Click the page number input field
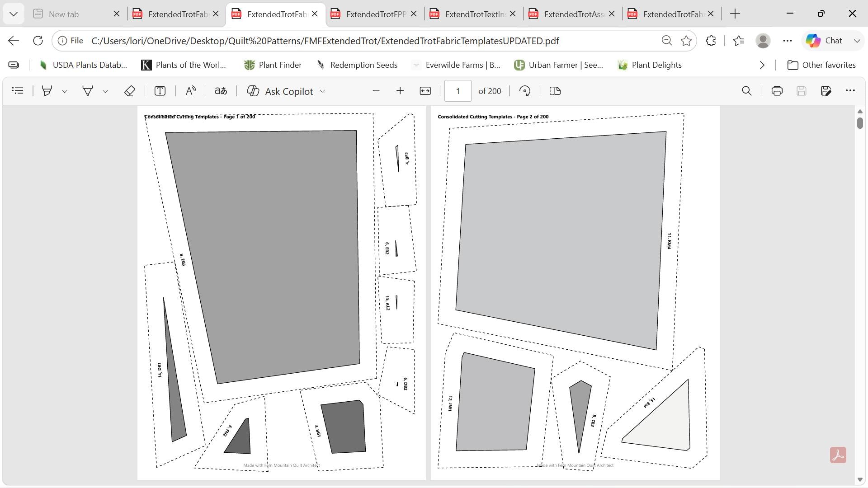868x488 pixels. [x=458, y=91]
